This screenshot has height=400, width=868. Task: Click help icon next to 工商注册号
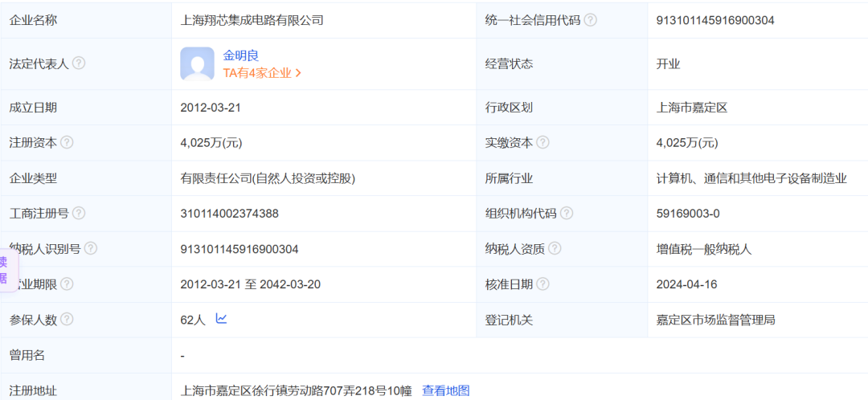(x=79, y=213)
